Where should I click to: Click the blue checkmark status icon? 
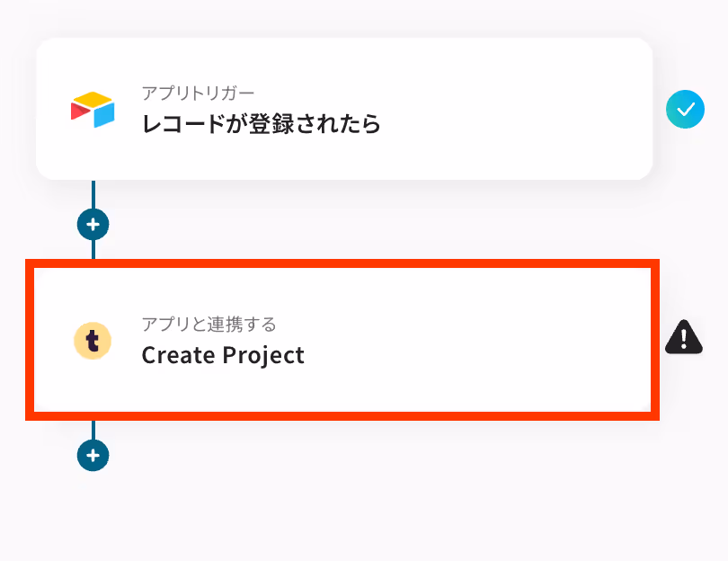(685, 109)
